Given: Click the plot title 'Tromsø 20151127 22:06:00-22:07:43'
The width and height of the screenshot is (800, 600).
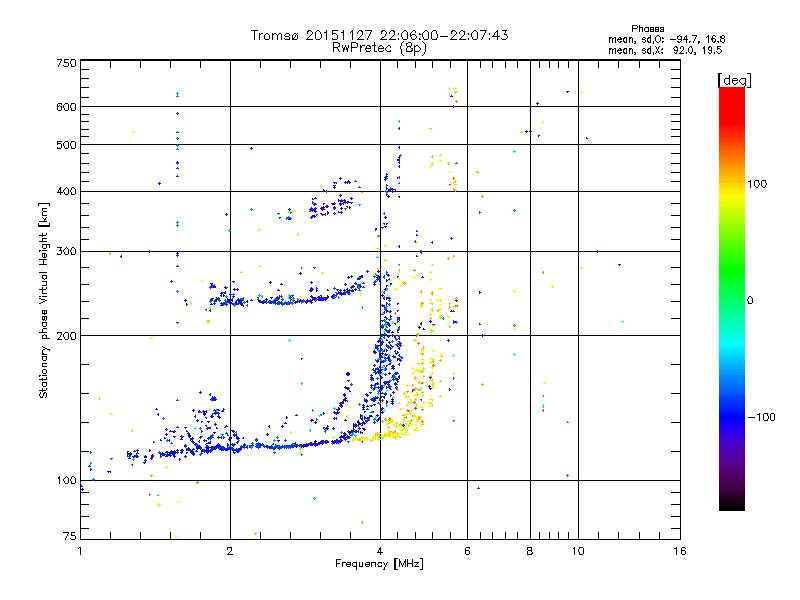Looking at the screenshot, I should click(x=379, y=35).
